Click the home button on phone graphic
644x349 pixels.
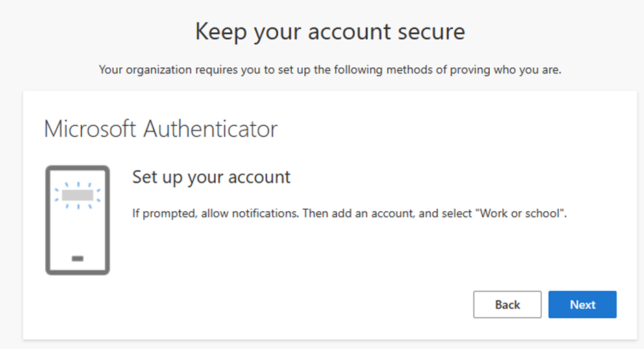(77, 258)
